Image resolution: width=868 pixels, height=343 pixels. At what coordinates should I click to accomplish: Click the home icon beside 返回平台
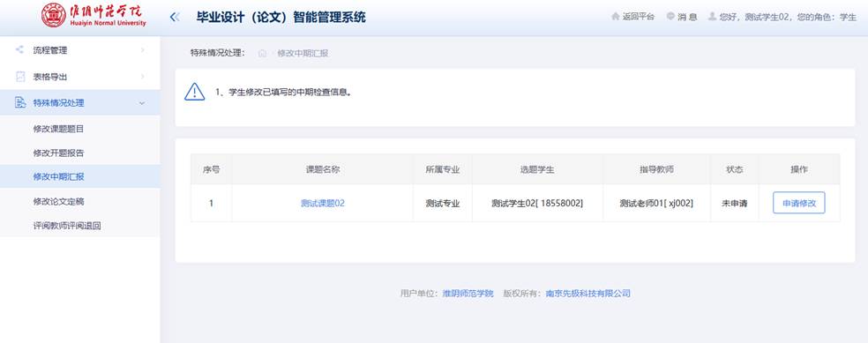tap(615, 17)
